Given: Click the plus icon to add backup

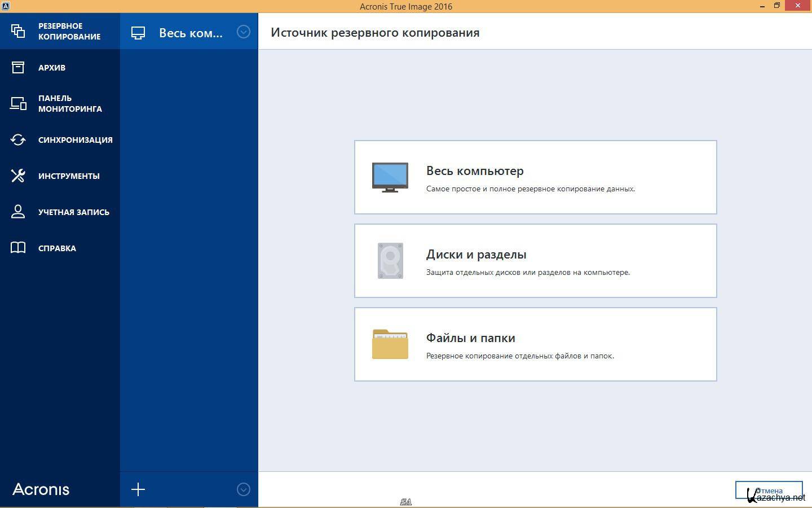Looking at the screenshot, I should pyautogui.click(x=138, y=489).
